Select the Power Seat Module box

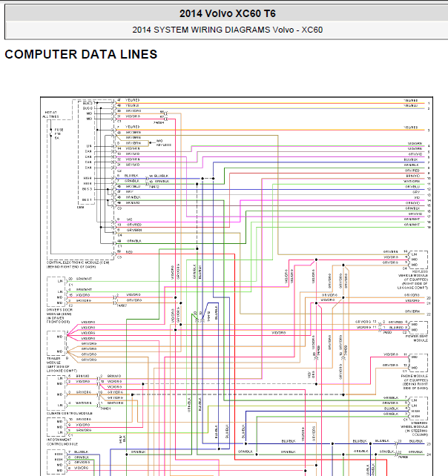418,328
